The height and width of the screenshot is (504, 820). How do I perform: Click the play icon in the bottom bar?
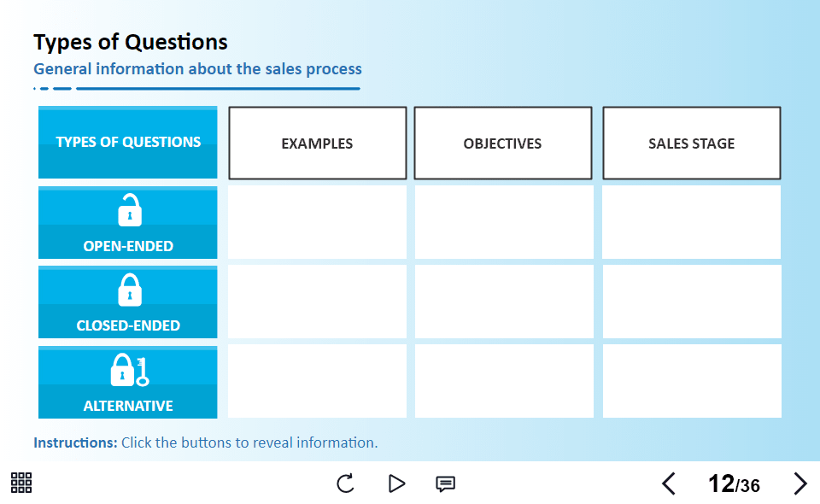click(396, 483)
